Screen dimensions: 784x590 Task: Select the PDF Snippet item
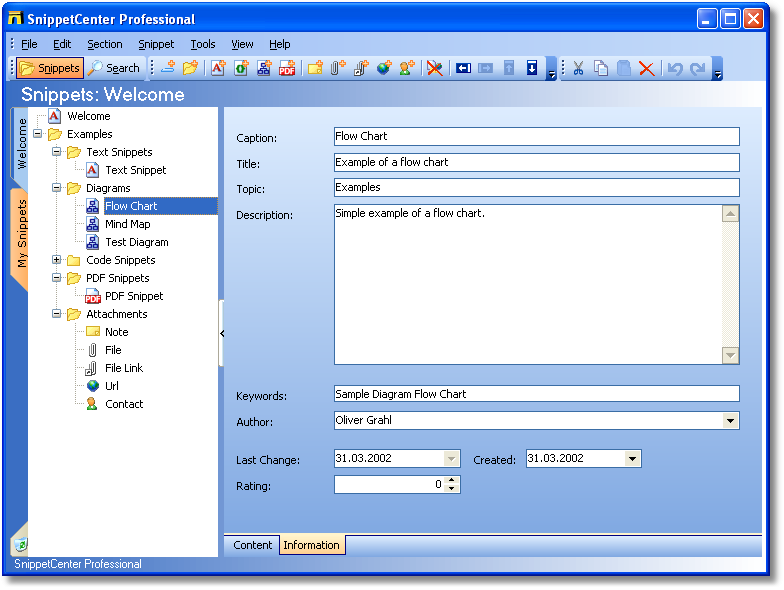point(134,296)
